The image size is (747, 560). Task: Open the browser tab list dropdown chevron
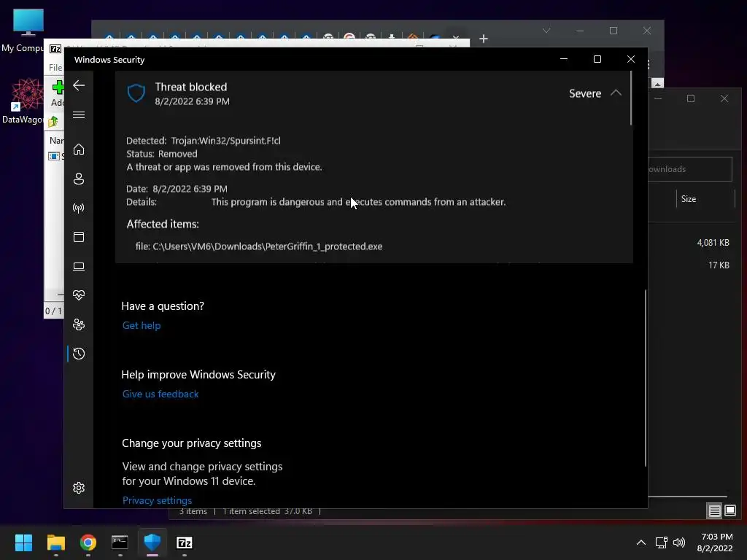(x=546, y=31)
